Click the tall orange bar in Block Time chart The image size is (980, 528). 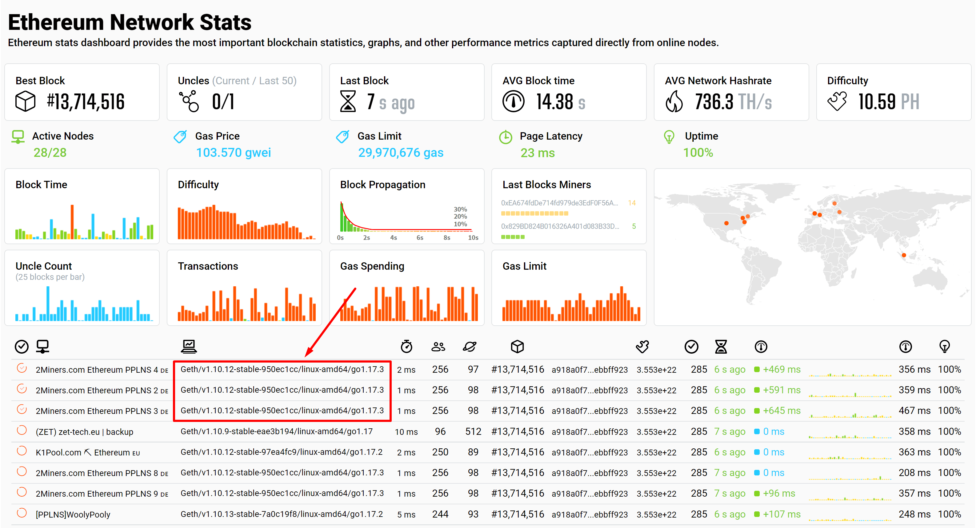(72, 222)
